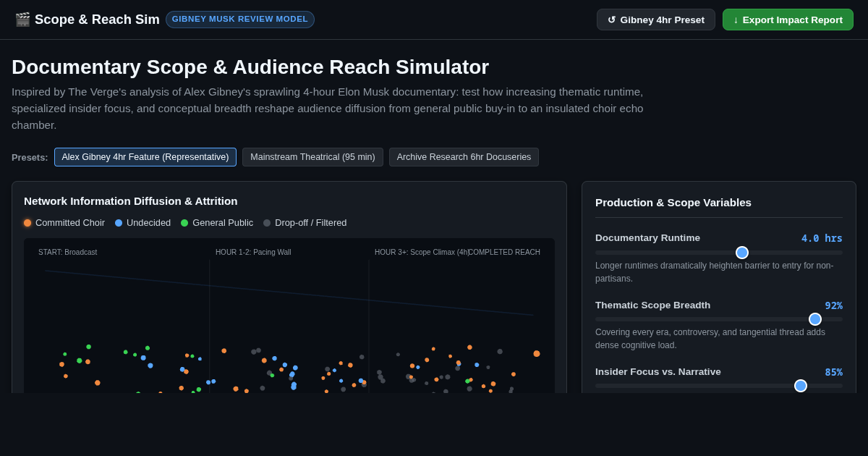Click the Presets: label
The image size is (868, 456).
tap(30, 157)
